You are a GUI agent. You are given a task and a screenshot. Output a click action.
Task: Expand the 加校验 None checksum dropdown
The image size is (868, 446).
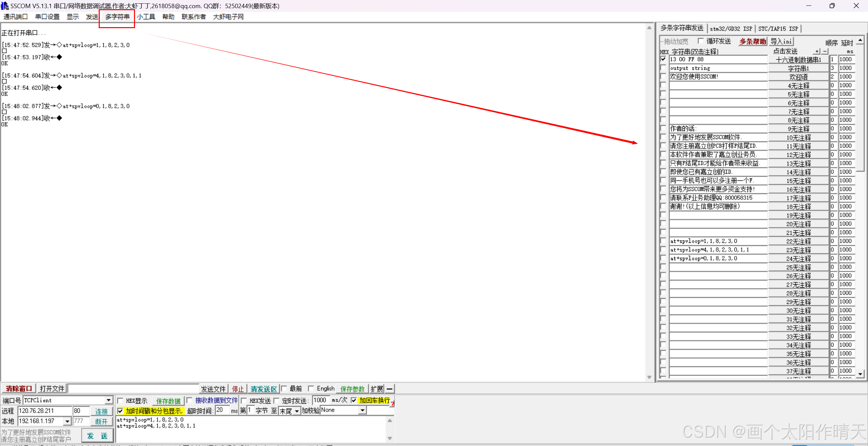point(363,410)
